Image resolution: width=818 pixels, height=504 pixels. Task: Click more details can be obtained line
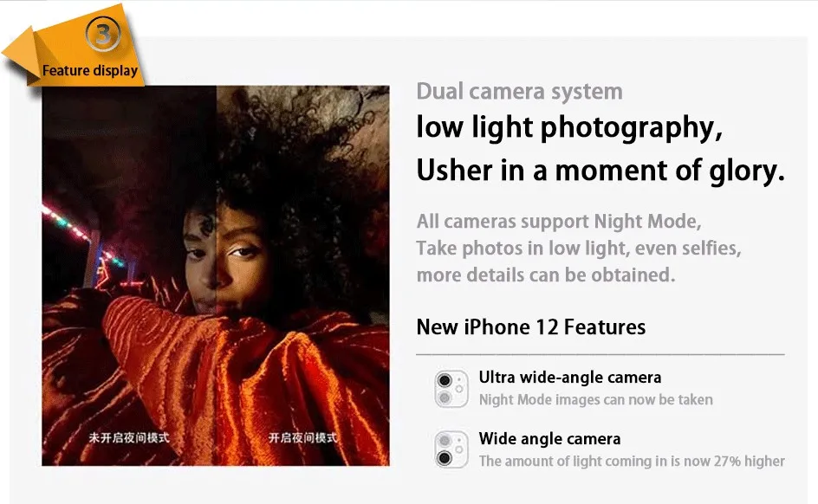(x=546, y=275)
